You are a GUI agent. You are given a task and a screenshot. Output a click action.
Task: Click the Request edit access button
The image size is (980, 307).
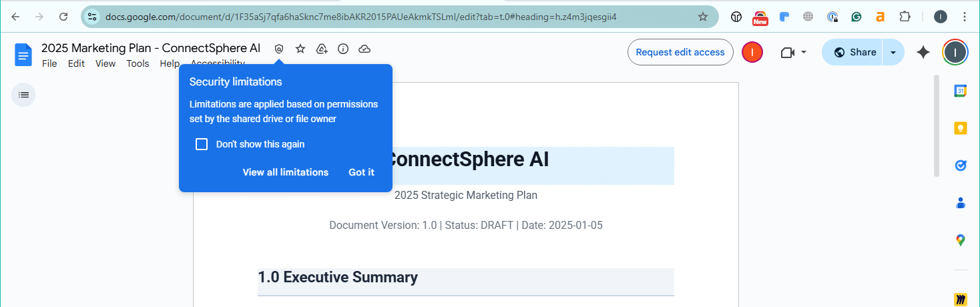pos(680,52)
